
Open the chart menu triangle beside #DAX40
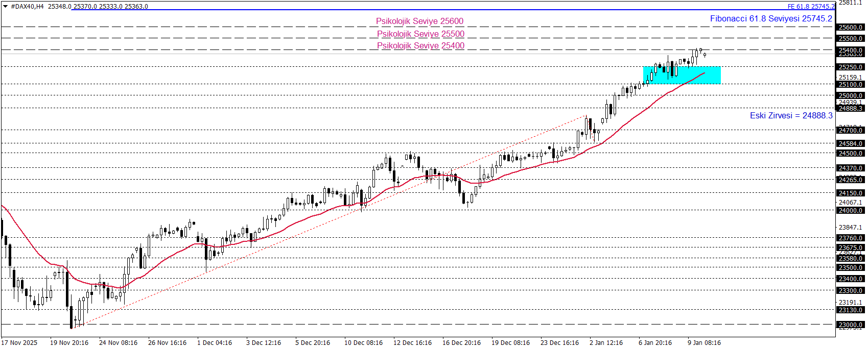[x=5, y=7]
